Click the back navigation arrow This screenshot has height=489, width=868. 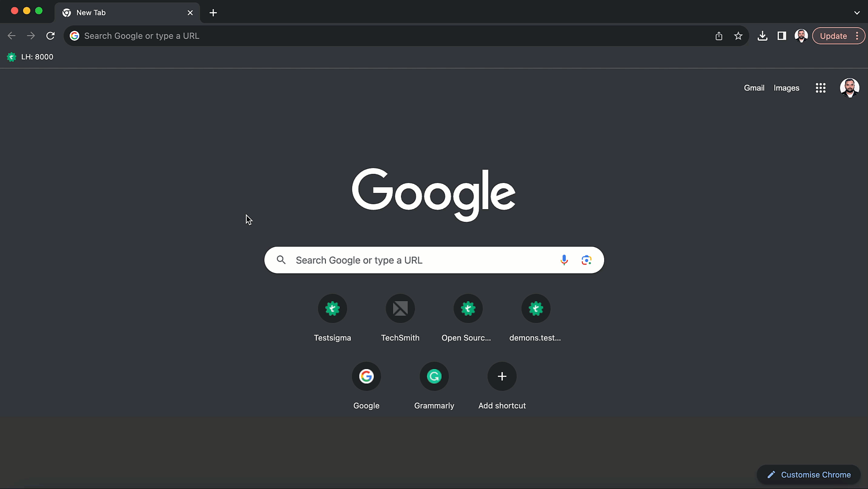pos(12,36)
